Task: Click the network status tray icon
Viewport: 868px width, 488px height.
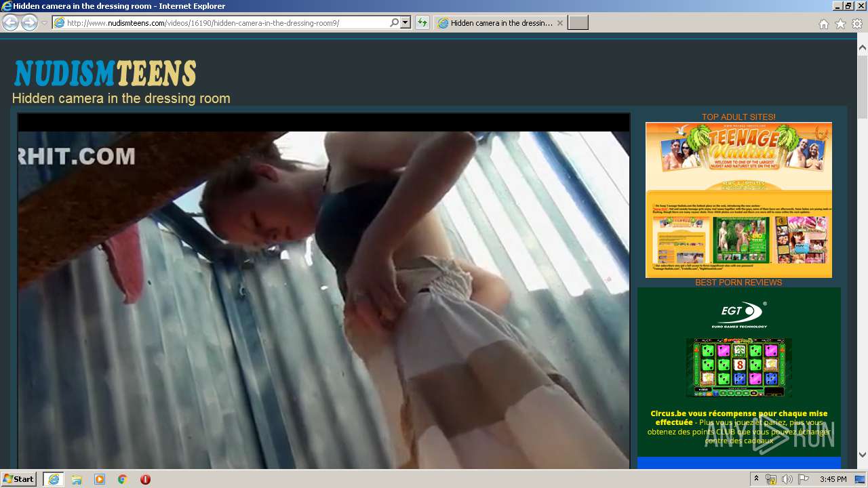Action: (771, 479)
